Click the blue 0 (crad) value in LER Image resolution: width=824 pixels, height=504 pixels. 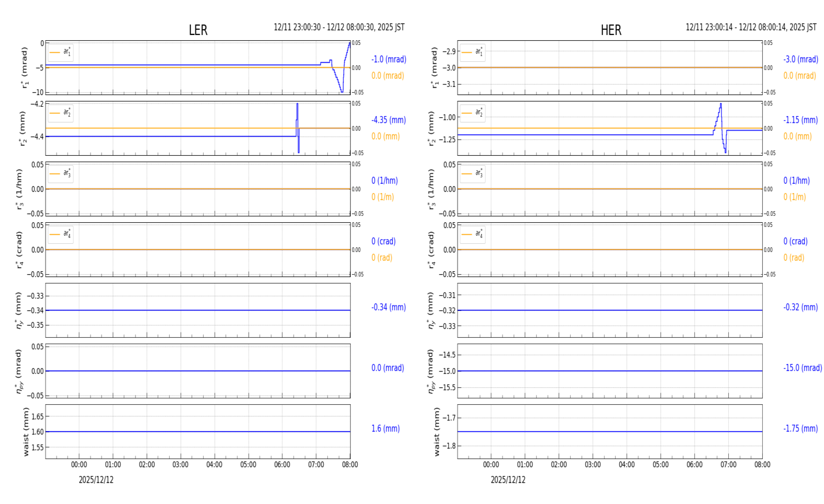pyautogui.click(x=383, y=242)
